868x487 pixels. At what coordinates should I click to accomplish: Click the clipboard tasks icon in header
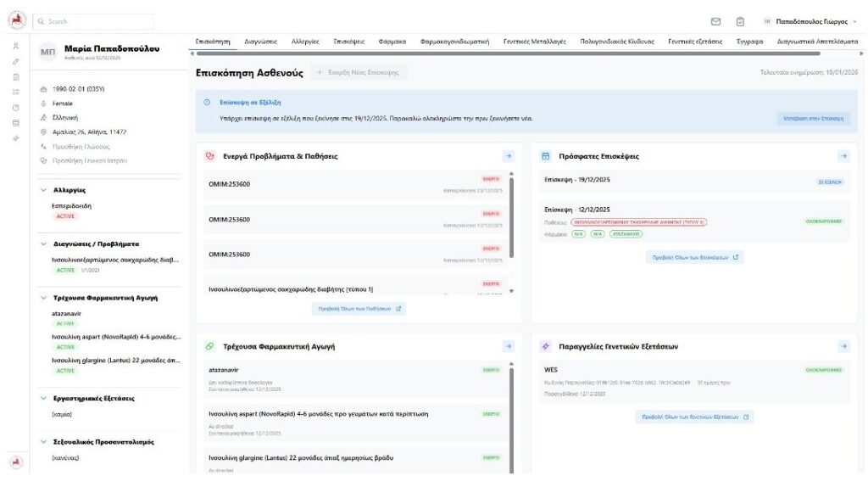(740, 21)
